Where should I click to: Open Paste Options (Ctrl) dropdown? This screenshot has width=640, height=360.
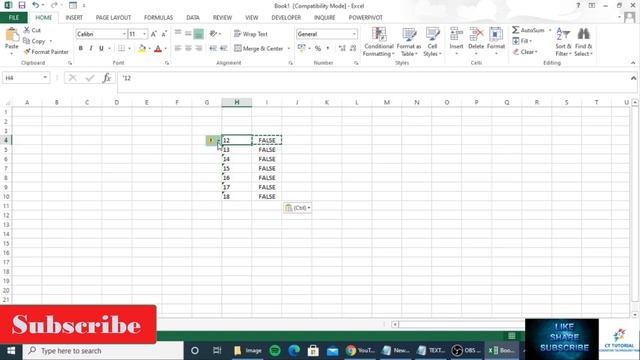click(x=297, y=208)
